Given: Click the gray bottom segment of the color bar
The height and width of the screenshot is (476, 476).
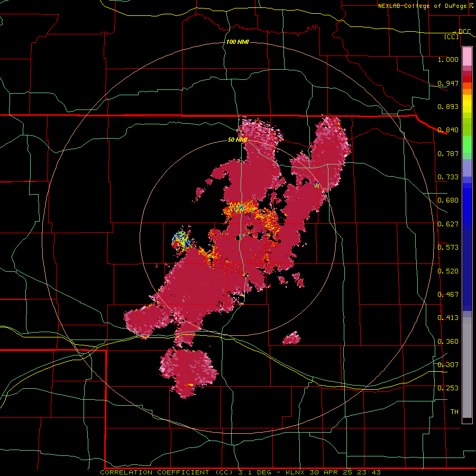Looking at the screenshot, I should [x=467, y=368].
